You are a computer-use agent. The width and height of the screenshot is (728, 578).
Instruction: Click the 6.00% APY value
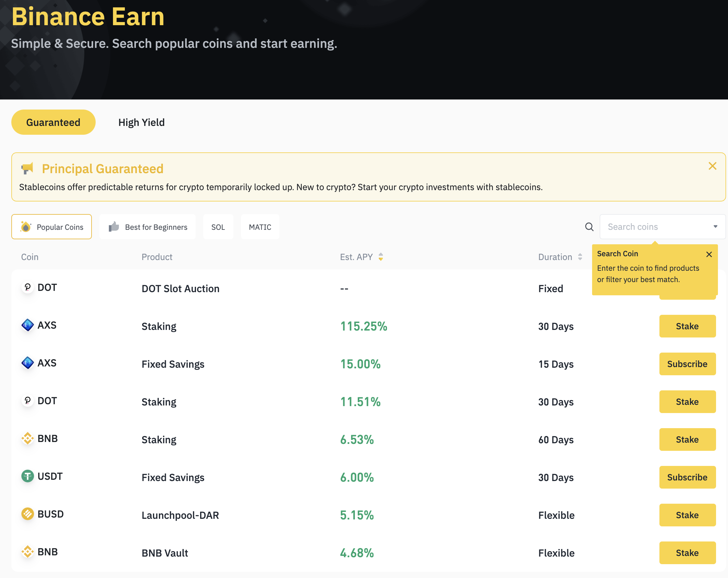tap(357, 477)
